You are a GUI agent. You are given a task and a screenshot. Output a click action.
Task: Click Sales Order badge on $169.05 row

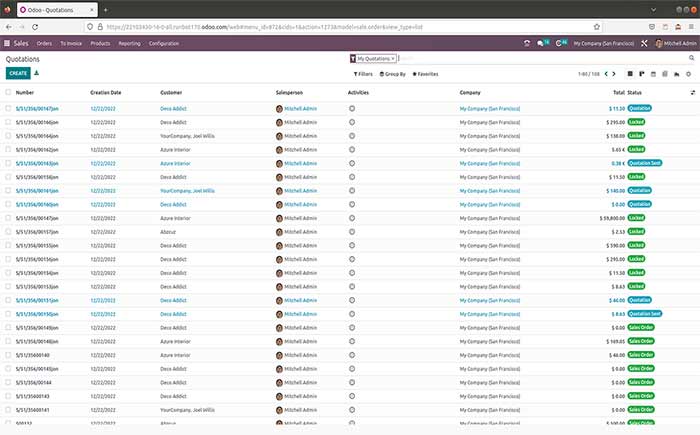641,341
